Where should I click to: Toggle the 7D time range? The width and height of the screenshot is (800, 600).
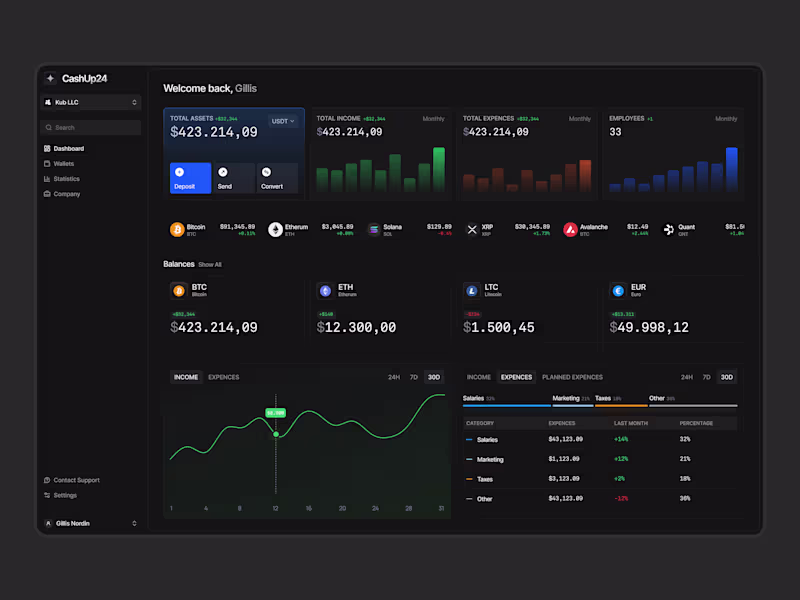(414, 377)
